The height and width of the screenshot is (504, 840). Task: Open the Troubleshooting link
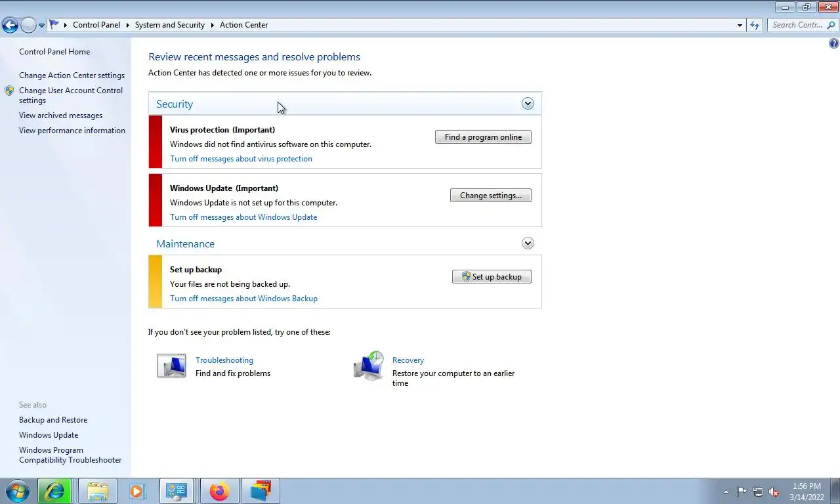click(x=224, y=360)
